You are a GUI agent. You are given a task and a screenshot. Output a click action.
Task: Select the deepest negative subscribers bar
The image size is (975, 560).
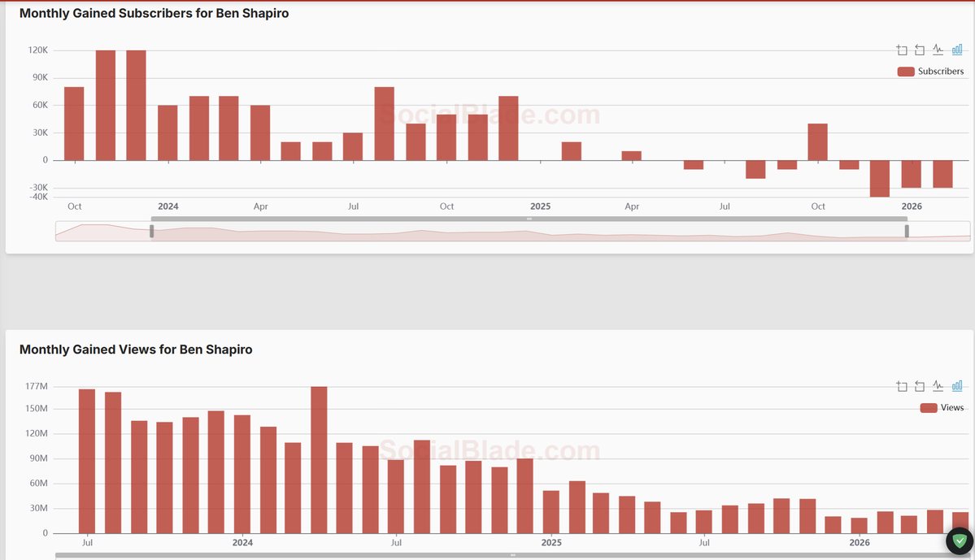pyautogui.click(x=880, y=178)
